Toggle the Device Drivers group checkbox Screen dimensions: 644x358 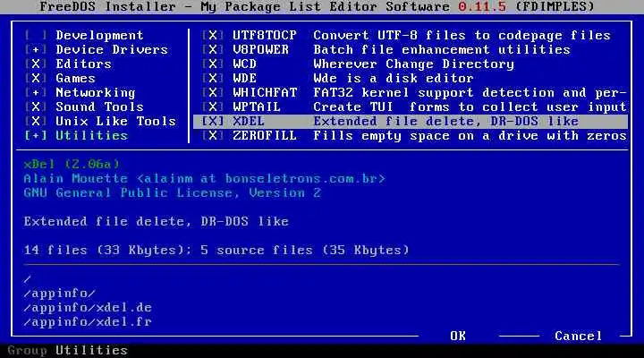36,50
